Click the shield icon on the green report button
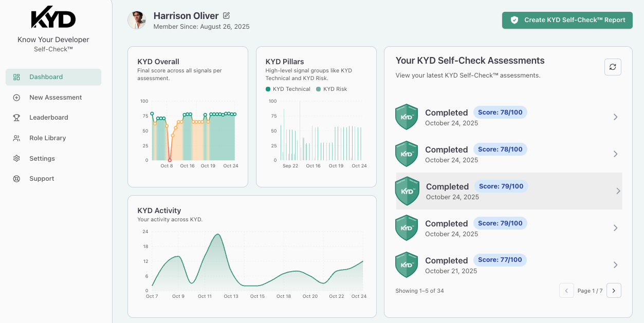Viewport: 644px width, 323px height. point(516,20)
